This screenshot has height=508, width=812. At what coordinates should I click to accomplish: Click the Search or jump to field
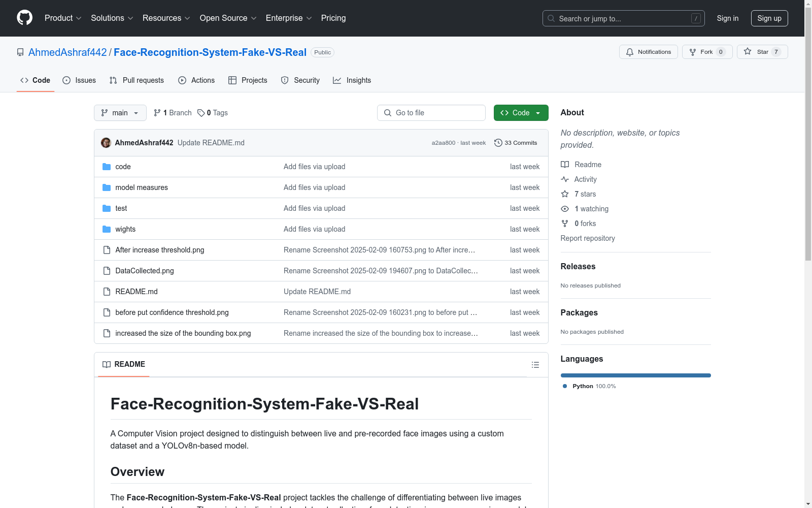coord(624,18)
